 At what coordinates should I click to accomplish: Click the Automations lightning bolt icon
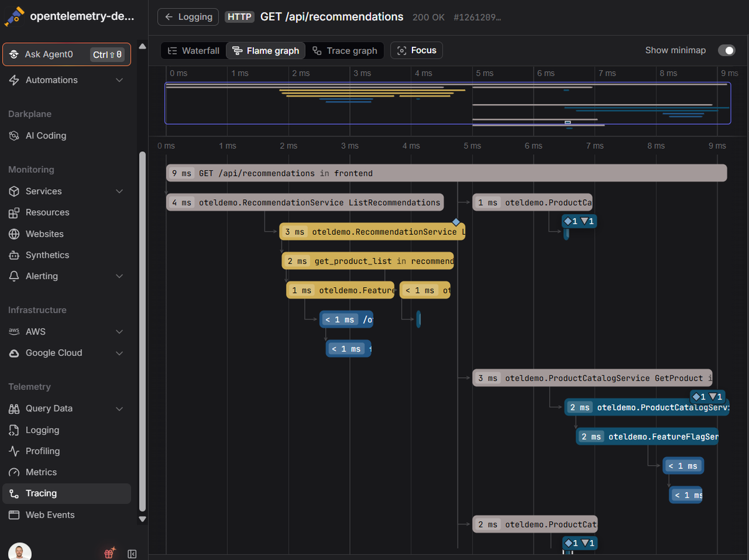point(14,80)
